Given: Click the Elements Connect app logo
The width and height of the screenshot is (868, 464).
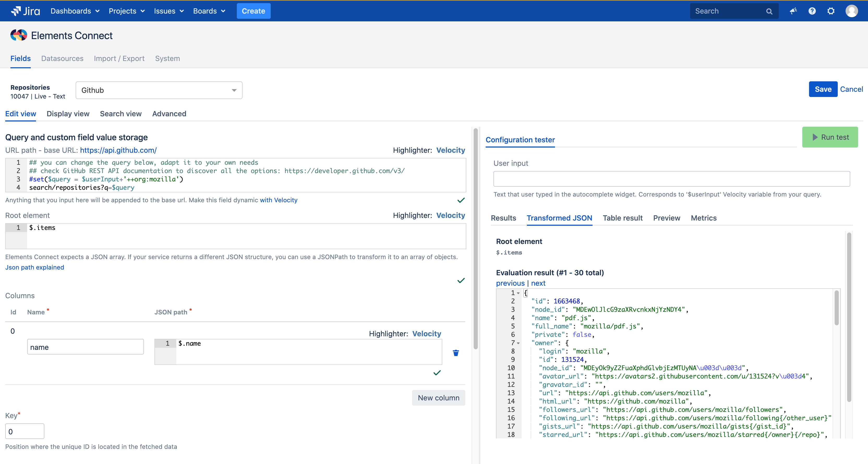Looking at the screenshot, I should pos(19,35).
